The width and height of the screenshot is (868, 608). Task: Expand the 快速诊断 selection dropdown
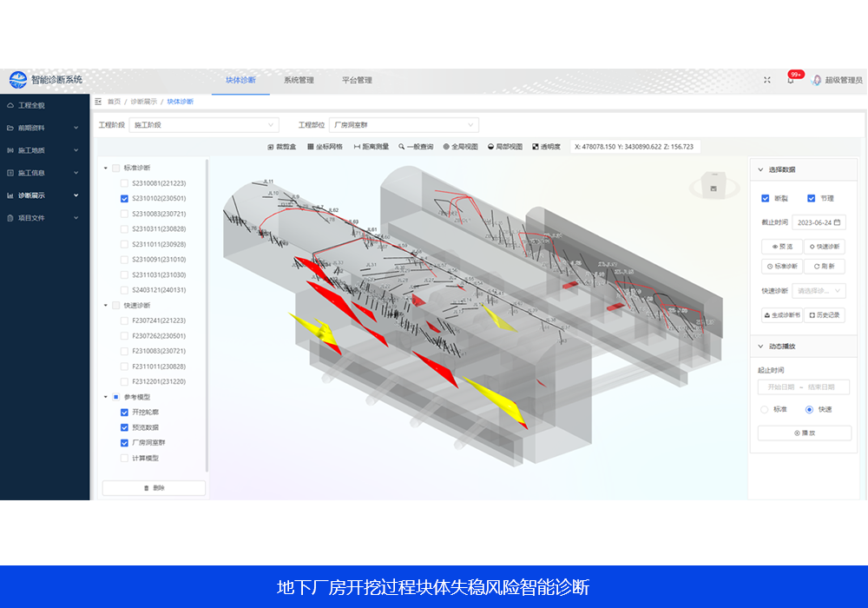(x=819, y=291)
